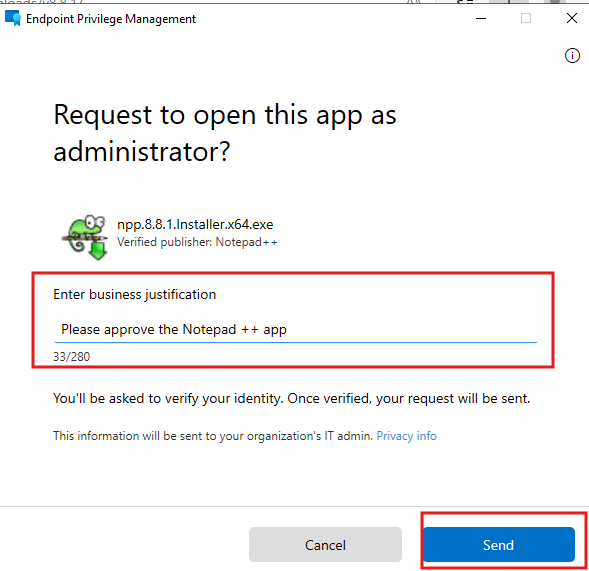
Task: Click the 'Enter business justification' label
Action: (x=134, y=294)
